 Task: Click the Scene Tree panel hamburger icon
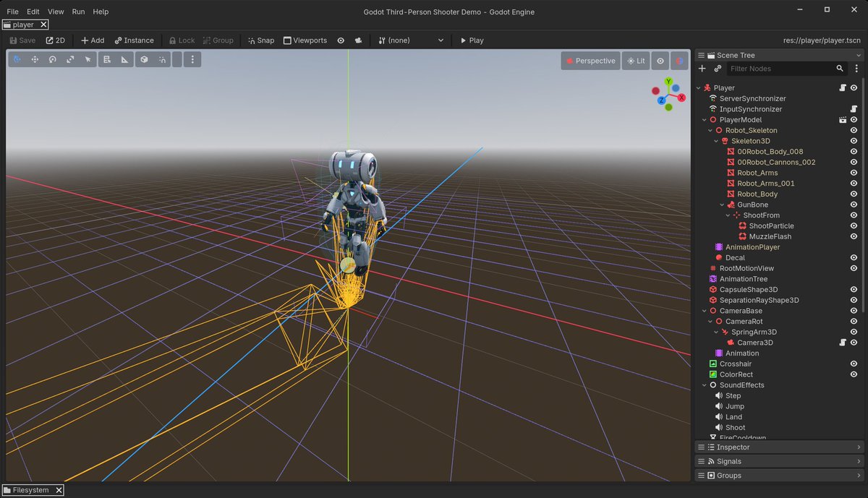[x=701, y=55]
